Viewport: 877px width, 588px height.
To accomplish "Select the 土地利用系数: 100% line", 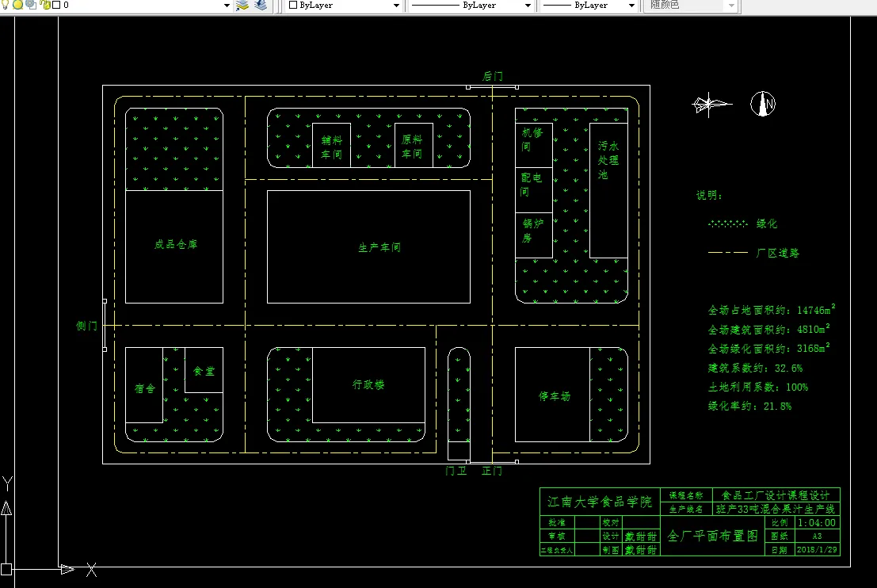I will pyautogui.click(x=758, y=388).
